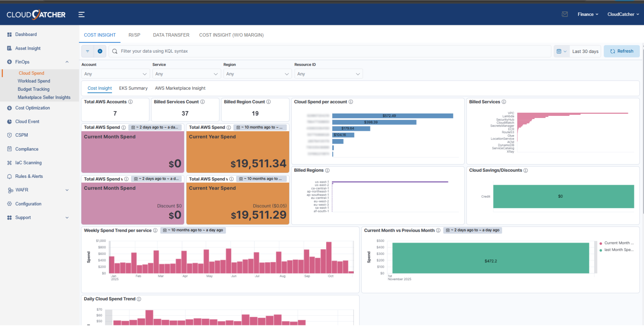Image resolution: width=644 pixels, height=326 pixels.
Task: Add a filter using the blue plus icon
Action: pyautogui.click(x=100, y=51)
